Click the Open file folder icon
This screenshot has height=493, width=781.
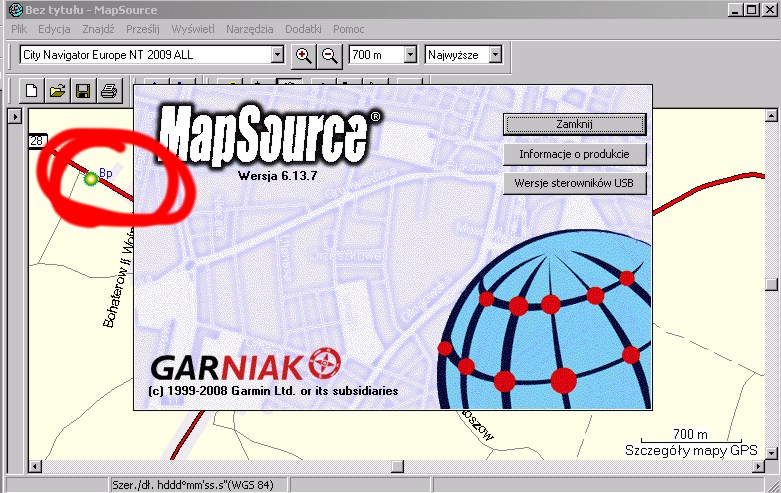(58, 92)
